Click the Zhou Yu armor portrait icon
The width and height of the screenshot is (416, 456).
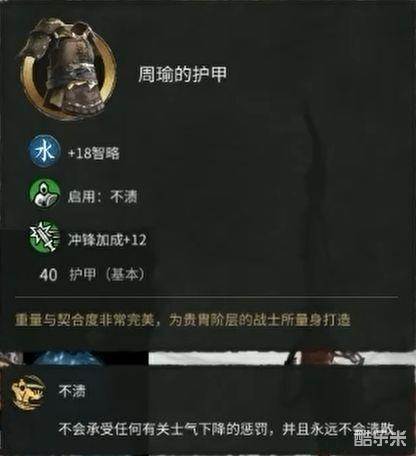68,68
